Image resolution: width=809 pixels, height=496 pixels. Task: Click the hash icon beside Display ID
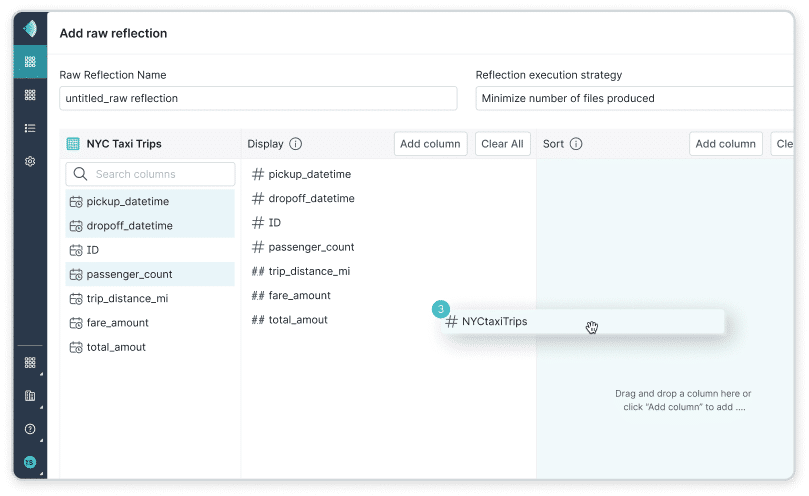[x=258, y=223]
